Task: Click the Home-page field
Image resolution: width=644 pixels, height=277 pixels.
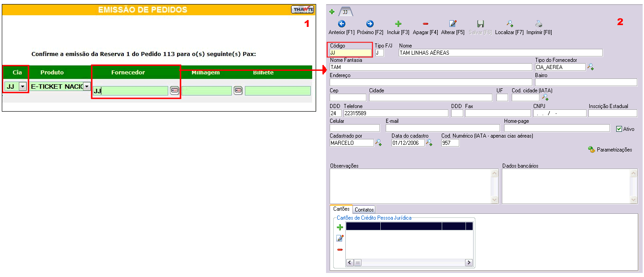Action: (557, 128)
